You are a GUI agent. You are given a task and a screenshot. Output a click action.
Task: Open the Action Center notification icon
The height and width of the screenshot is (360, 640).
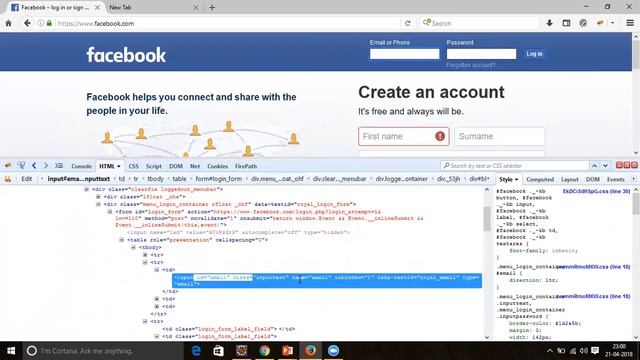pos(595,351)
